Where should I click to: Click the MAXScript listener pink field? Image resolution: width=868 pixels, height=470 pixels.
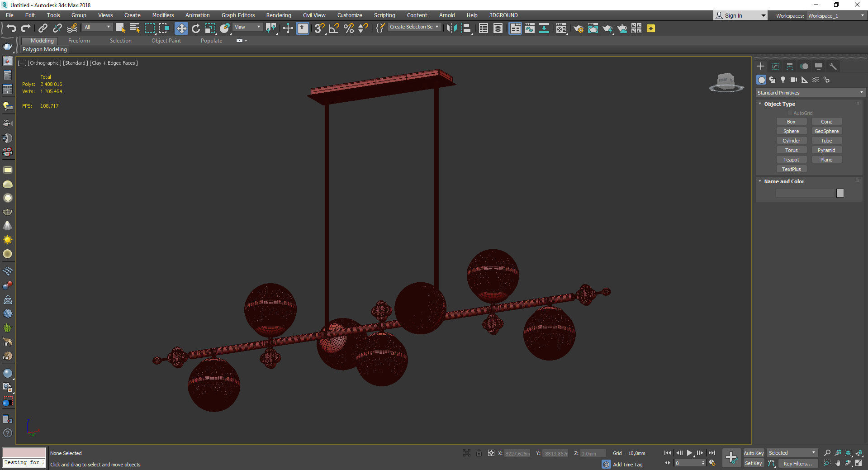24,452
